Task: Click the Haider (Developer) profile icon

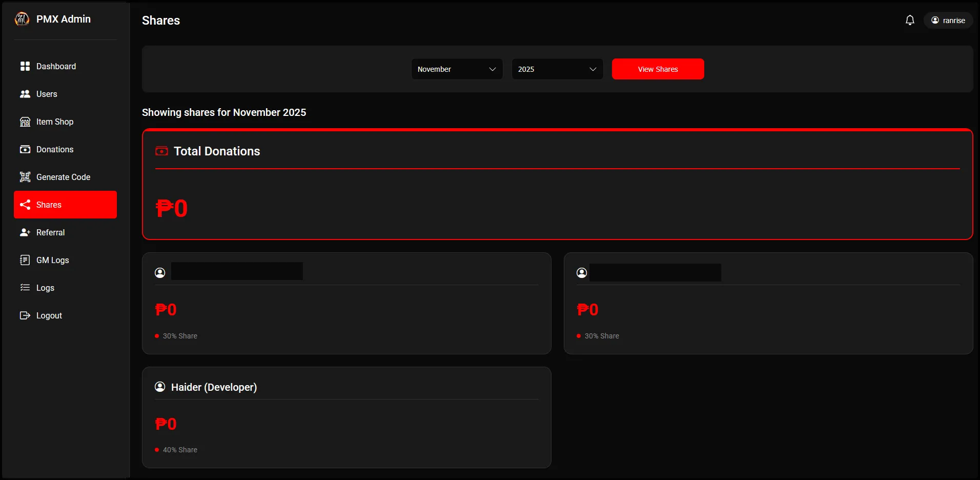Action: [x=160, y=387]
